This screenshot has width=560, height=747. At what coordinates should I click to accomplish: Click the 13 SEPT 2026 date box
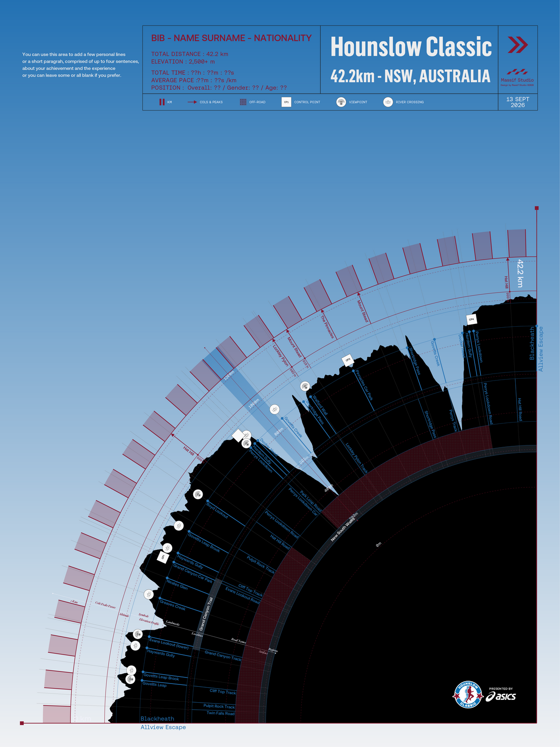(x=518, y=102)
